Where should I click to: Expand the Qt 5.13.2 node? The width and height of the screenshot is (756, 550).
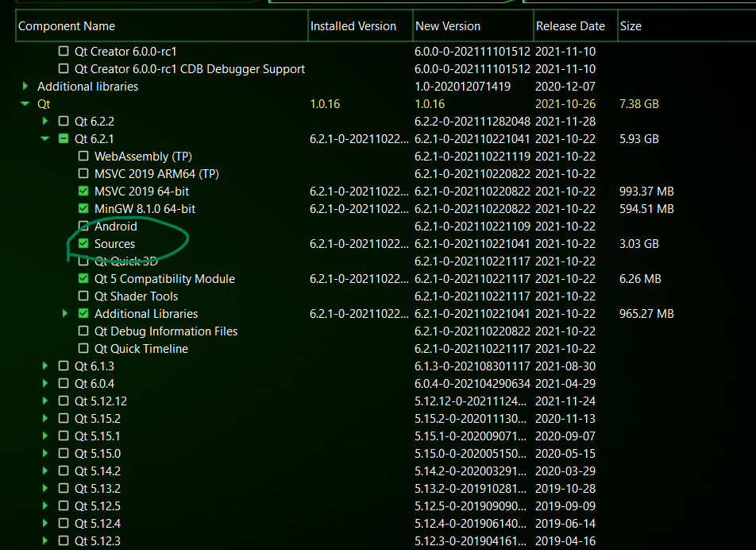[x=45, y=488]
